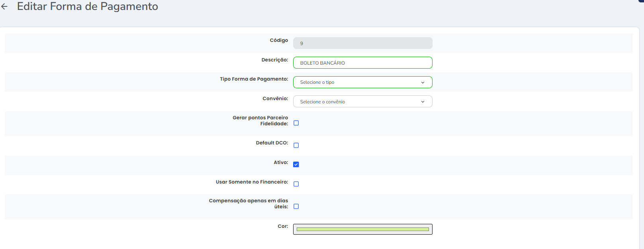Enable Usar Somente no Financeiro checkbox
This screenshot has height=249, width=644.
click(x=296, y=184)
